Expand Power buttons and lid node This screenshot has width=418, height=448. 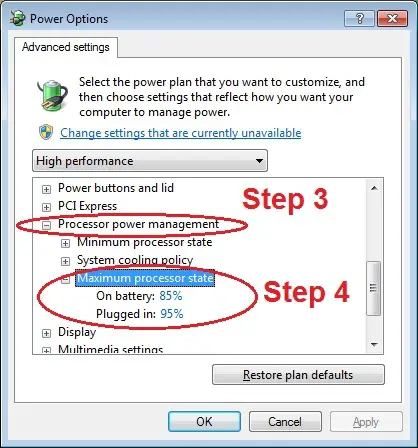tap(46, 189)
